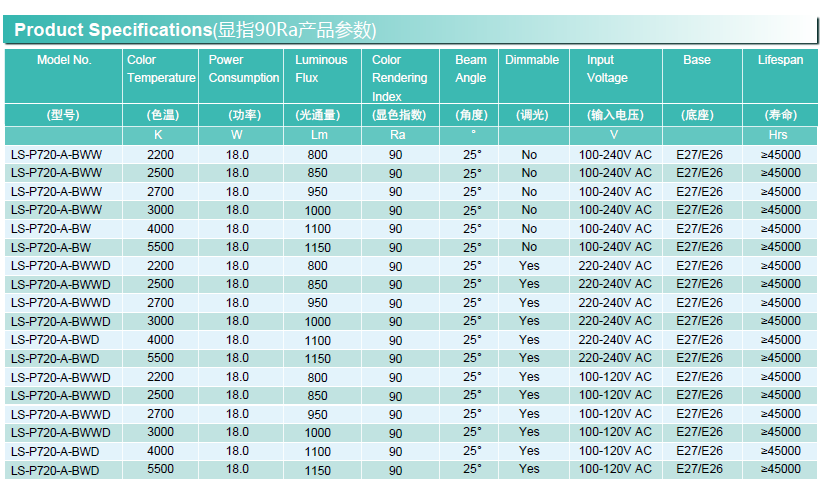Click the Color Temperature column header
This screenshot has width=820, height=482.
(x=160, y=69)
